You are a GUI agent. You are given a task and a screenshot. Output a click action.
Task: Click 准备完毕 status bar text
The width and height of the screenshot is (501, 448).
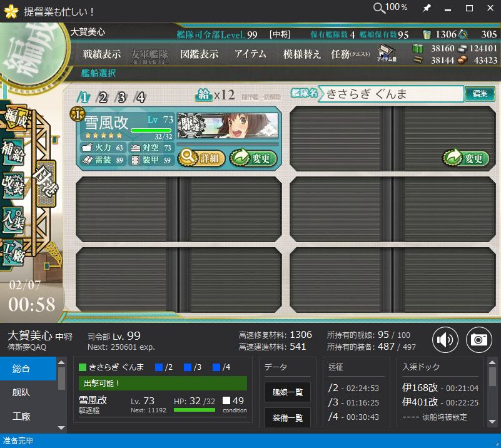(18, 440)
